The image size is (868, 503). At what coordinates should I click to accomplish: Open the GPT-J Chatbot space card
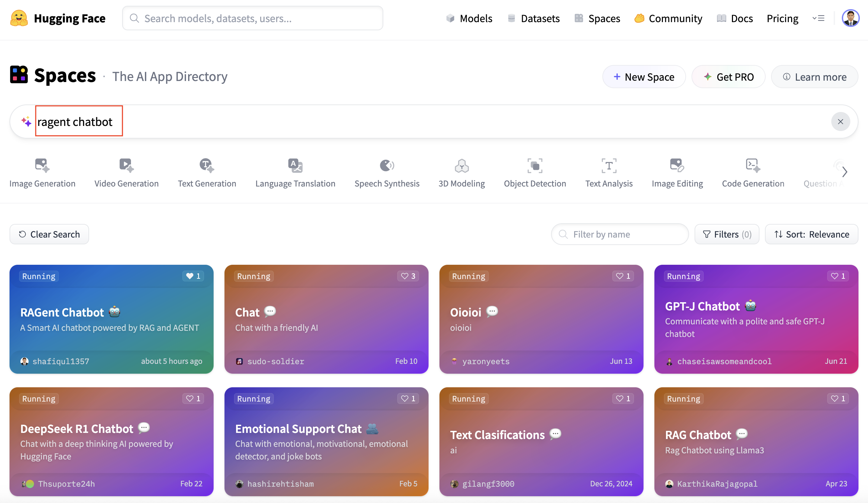pyautogui.click(x=756, y=319)
